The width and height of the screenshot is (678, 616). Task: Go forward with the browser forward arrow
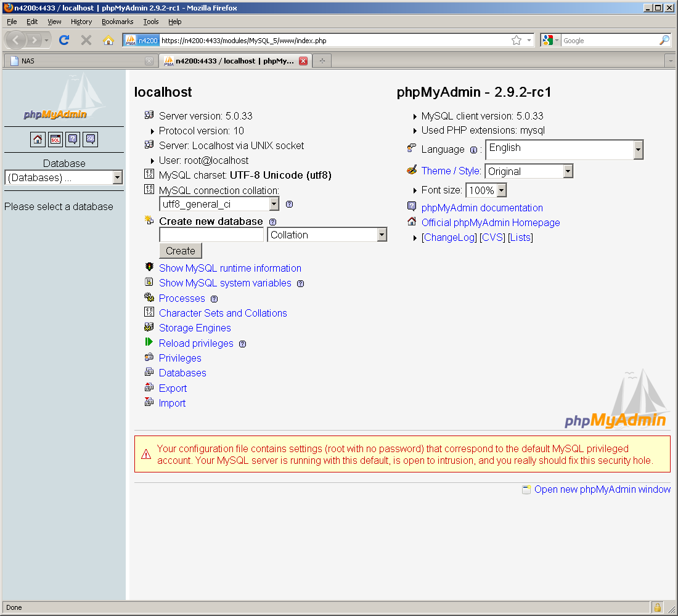tap(34, 40)
